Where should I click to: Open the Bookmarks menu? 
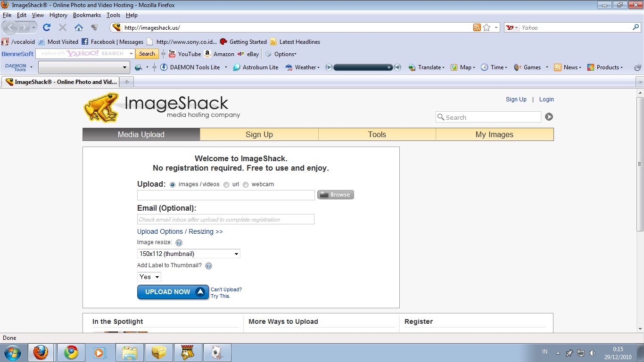pyautogui.click(x=87, y=15)
